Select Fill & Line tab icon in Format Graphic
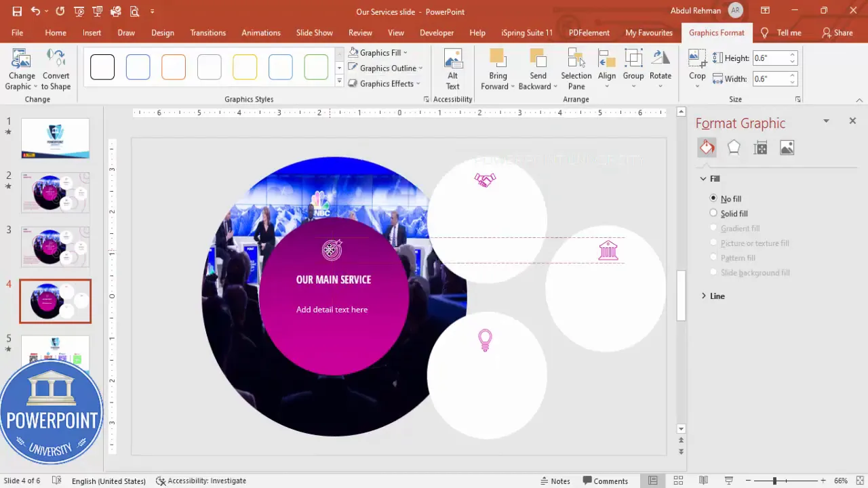Screen dimensions: 868x488 point(707,148)
